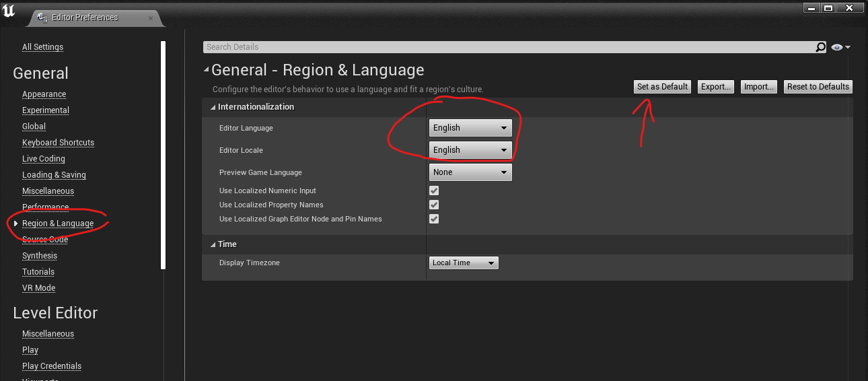Click the Search Details input field

509,47
